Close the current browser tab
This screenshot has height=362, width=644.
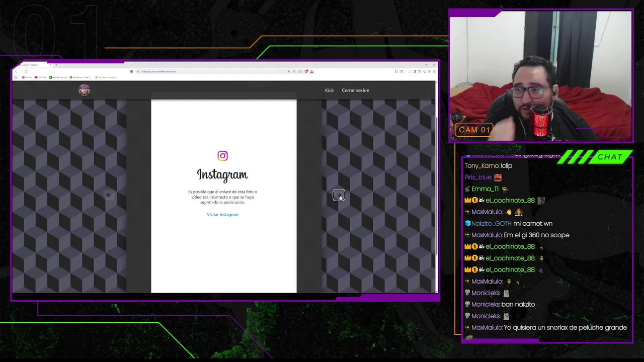pyautogui.click(x=50, y=65)
